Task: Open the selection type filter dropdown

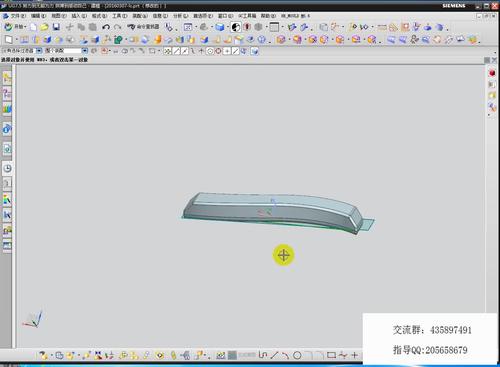Action: 39,51
